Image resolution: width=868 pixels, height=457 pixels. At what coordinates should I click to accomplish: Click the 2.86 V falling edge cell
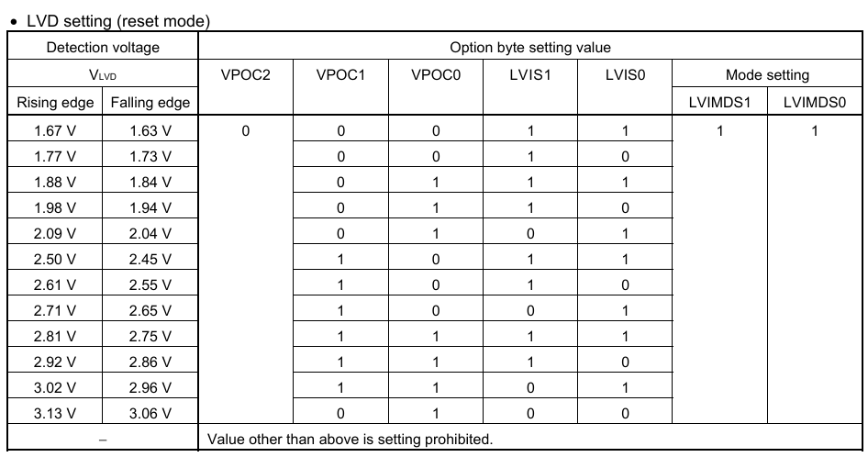click(x=150, y=362)
